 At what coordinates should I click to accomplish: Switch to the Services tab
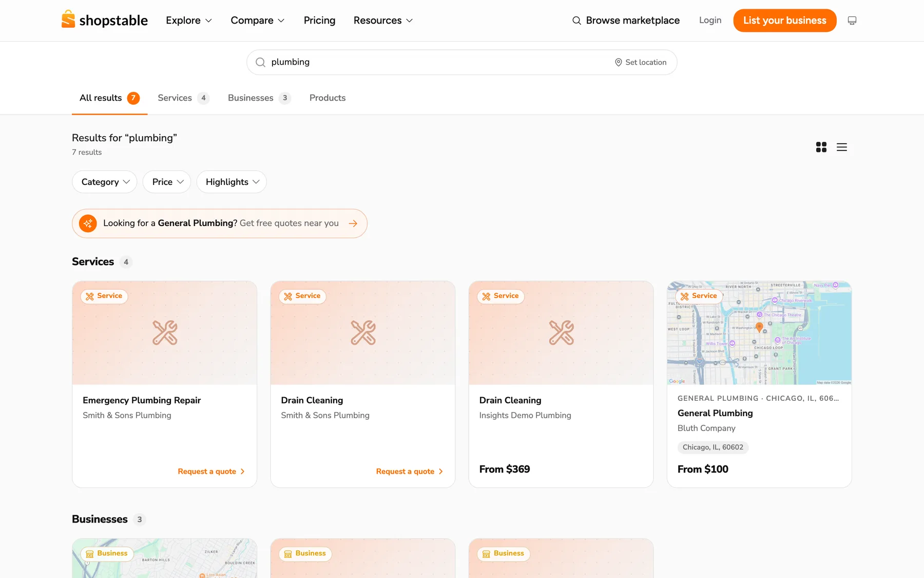coord(184,98)
